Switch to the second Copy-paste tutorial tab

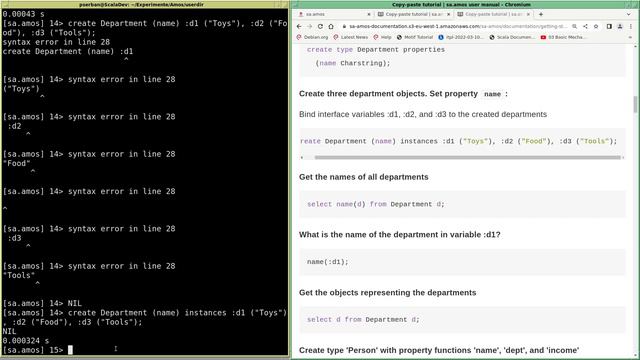tap(413, 14)
